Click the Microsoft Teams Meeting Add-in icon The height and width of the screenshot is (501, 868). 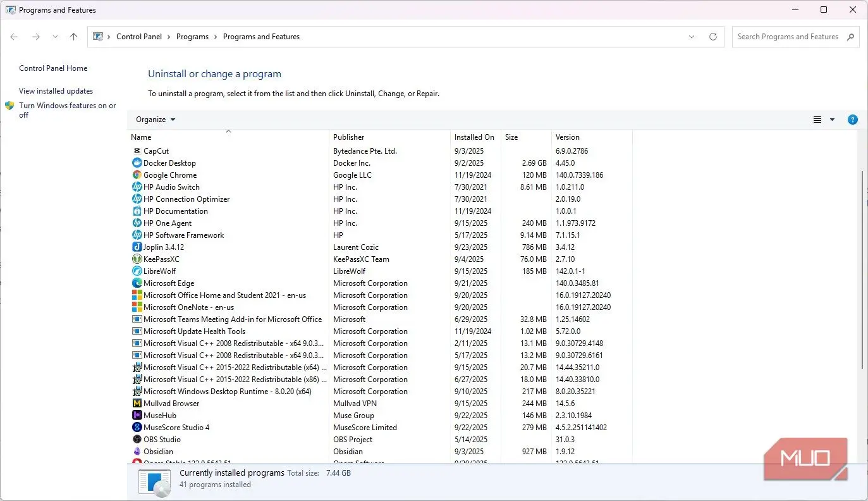137,319
